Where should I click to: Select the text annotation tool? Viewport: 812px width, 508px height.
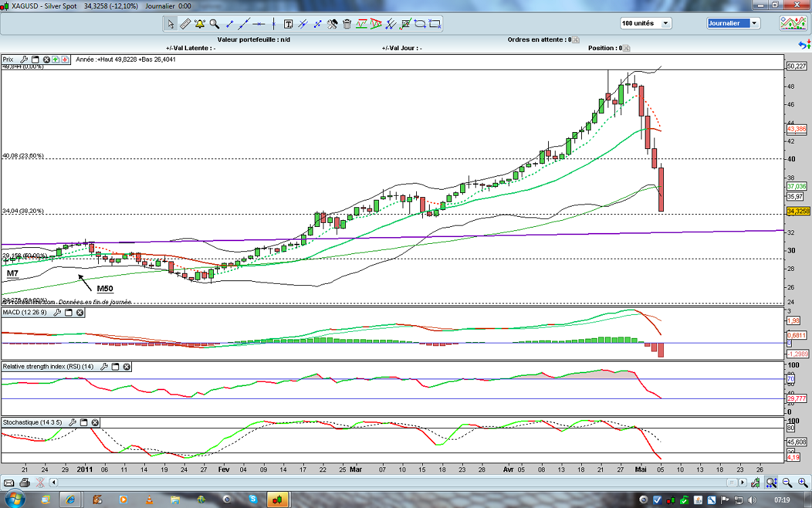[x=288, y=24]
